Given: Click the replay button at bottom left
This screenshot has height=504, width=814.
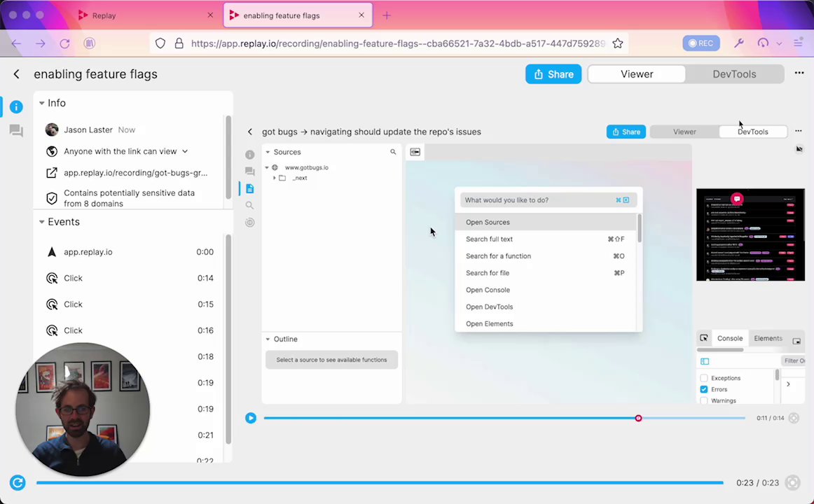Looking at the screenshot, I should click(x=17, y=483).
